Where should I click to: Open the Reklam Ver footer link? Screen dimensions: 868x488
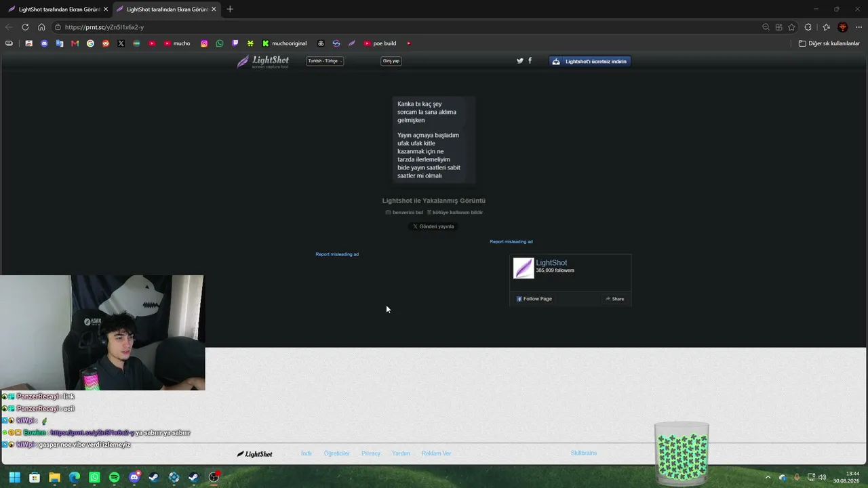click(436, 453)
